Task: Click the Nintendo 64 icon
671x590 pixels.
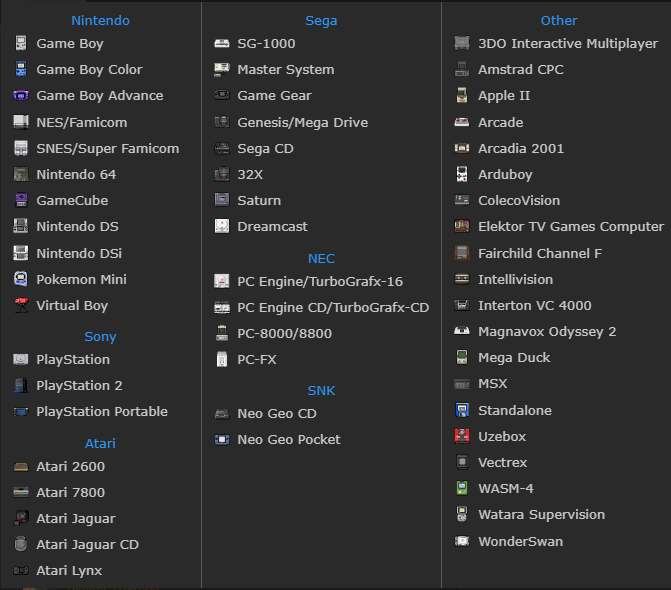Action: coord(21,174)
